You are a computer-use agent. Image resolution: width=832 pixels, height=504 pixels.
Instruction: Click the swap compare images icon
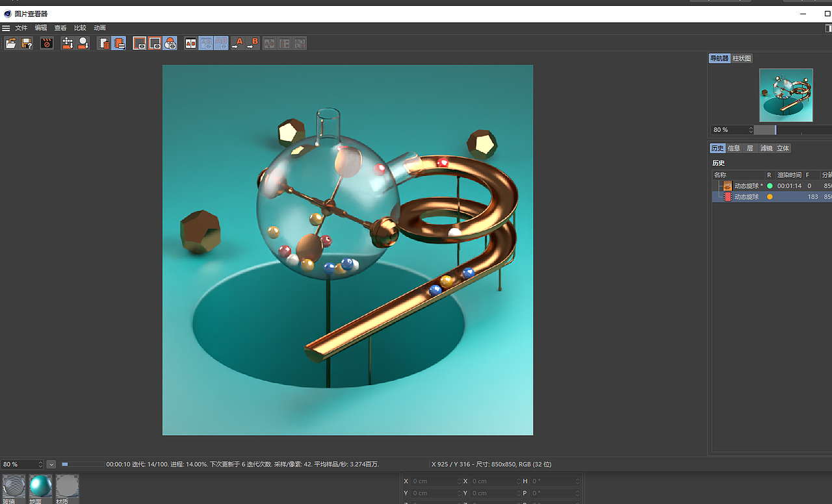(x=268, y=43)
